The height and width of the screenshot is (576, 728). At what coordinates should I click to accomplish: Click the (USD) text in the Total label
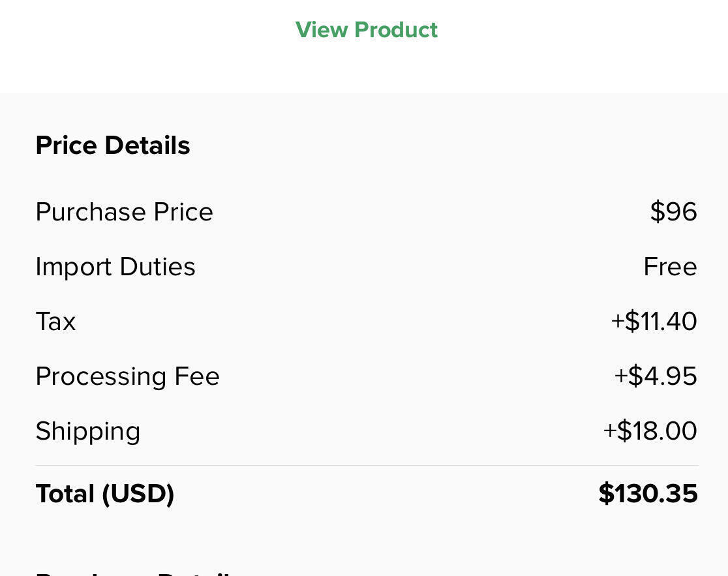(138, 494)
